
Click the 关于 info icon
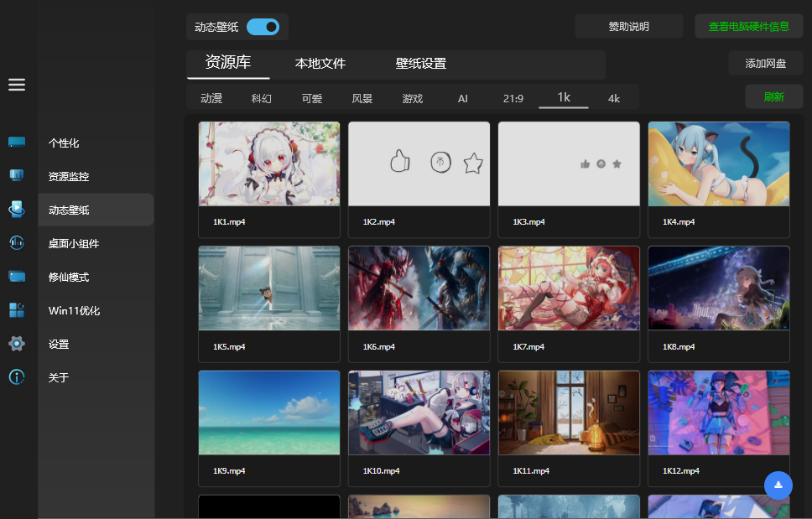click(17, 376)
